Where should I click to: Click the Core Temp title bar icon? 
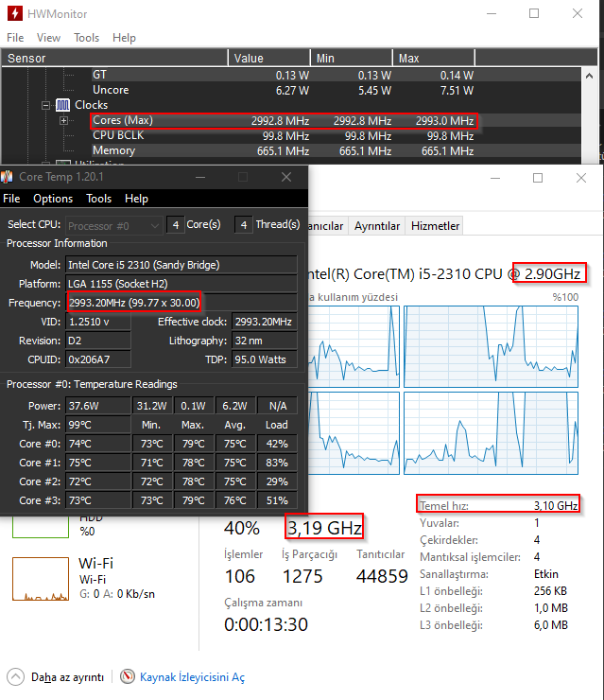coord(7,177)
